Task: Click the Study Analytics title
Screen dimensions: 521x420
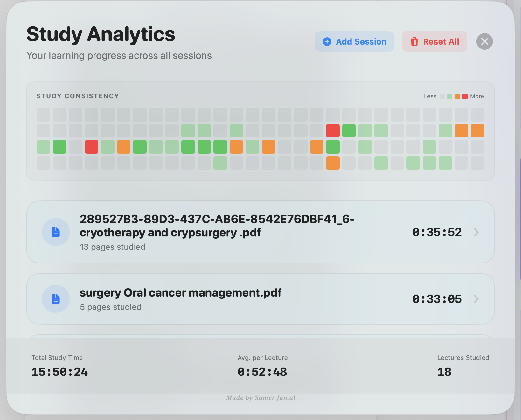Action: [101, 34]
